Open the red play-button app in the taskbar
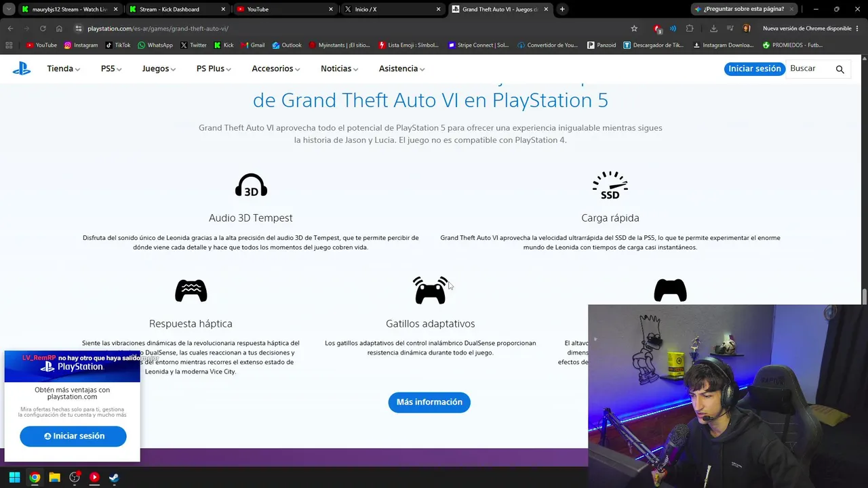This screenshot has height=488, width=868. [x=94, y=477]
